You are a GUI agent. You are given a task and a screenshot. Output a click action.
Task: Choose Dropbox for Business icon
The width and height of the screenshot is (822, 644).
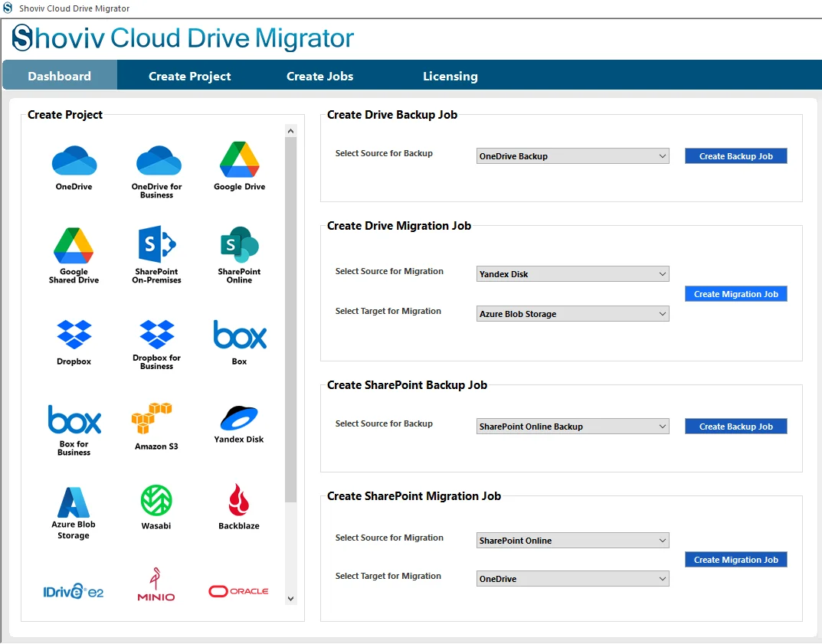[x=157, y=335]
